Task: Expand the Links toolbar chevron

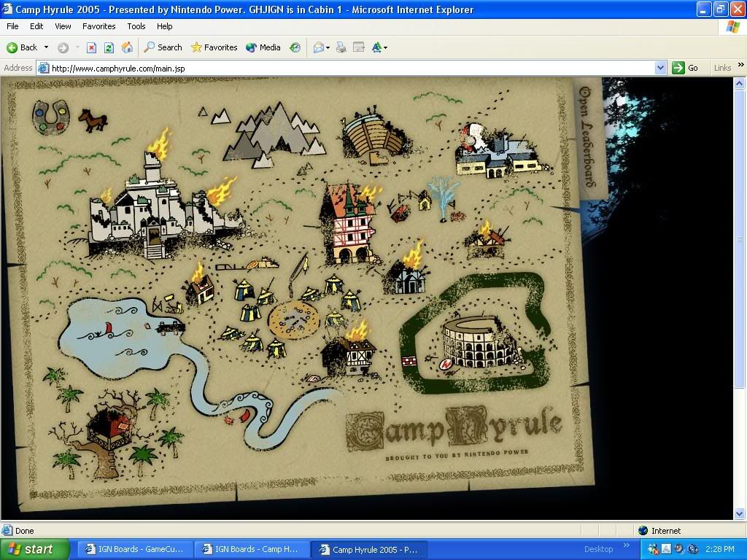Action: point(740,65)
